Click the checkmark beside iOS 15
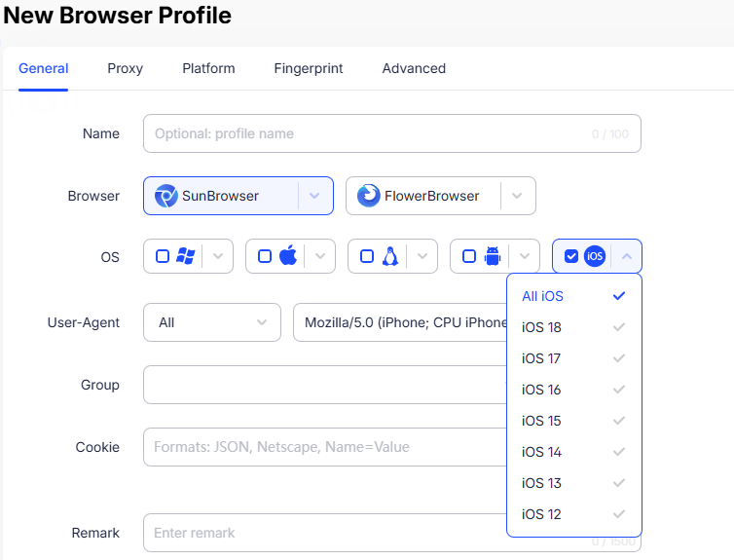 [x=619, y=421]
